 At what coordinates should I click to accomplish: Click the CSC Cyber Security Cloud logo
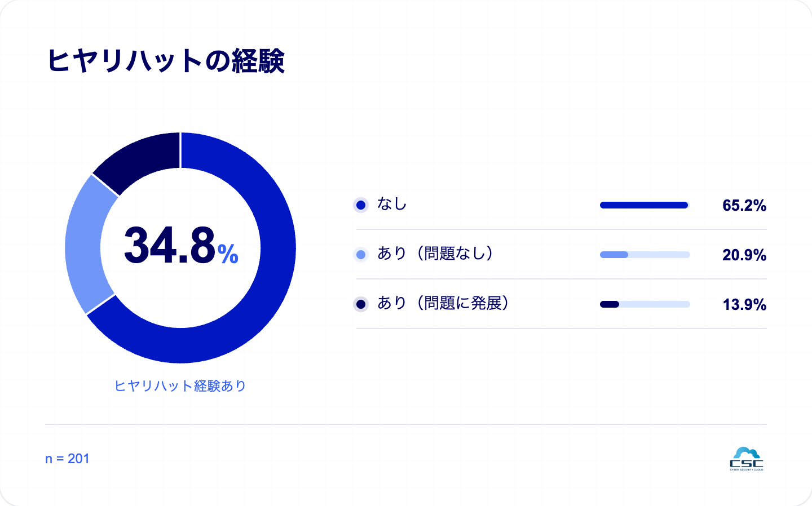[747, 459]
